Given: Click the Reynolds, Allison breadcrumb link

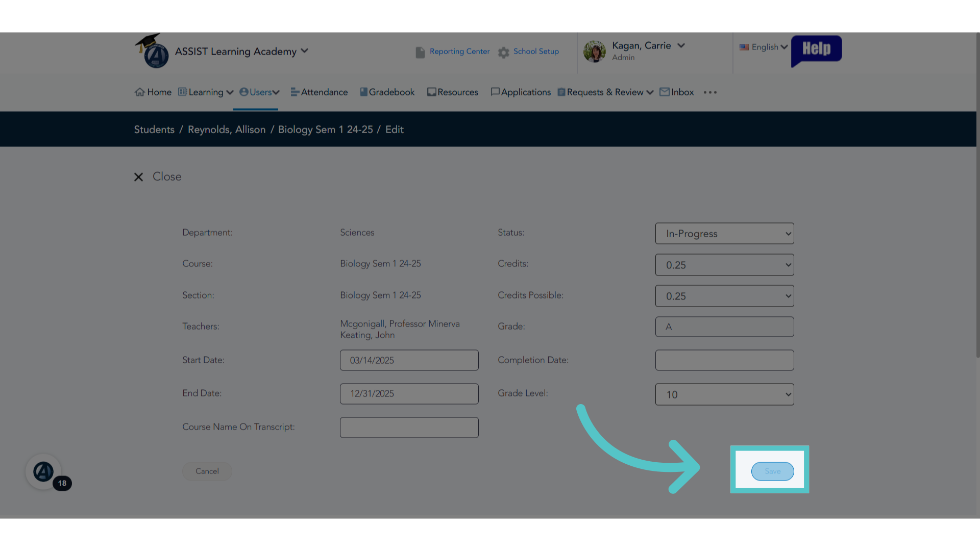Looking at the screenshot, I should 227,130.
